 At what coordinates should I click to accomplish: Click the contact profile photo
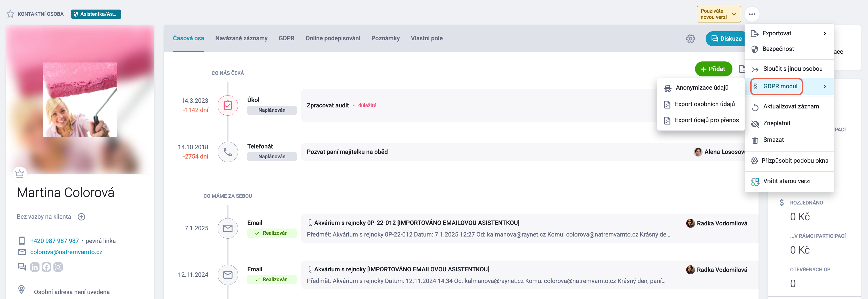(x=80, y=100)
